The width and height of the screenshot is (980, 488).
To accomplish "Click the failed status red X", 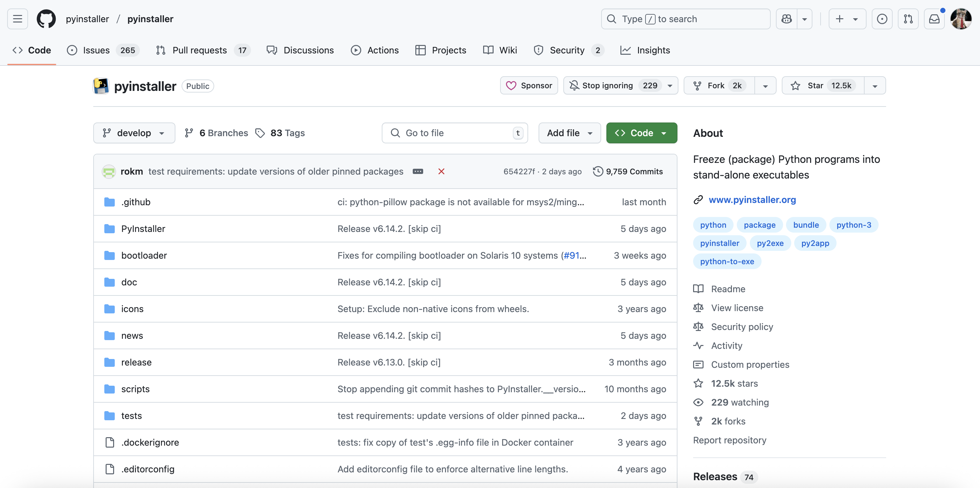I will point(441,171).
